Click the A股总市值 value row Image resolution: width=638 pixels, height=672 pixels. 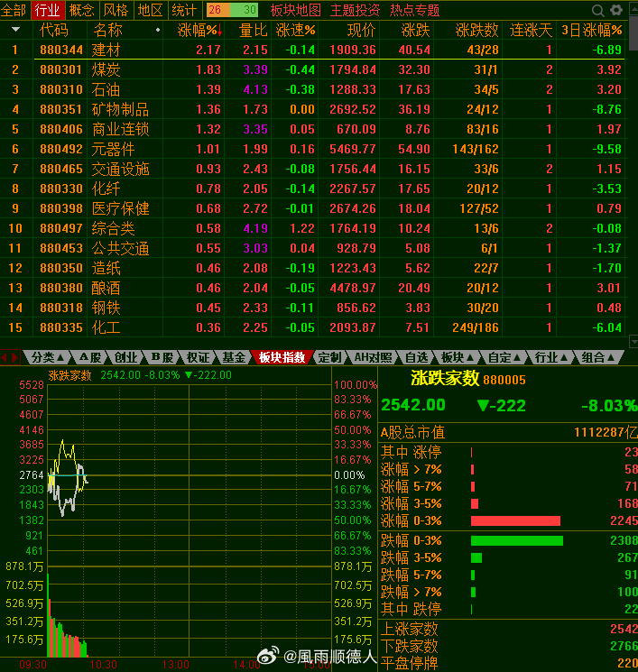tap(509, 432)
